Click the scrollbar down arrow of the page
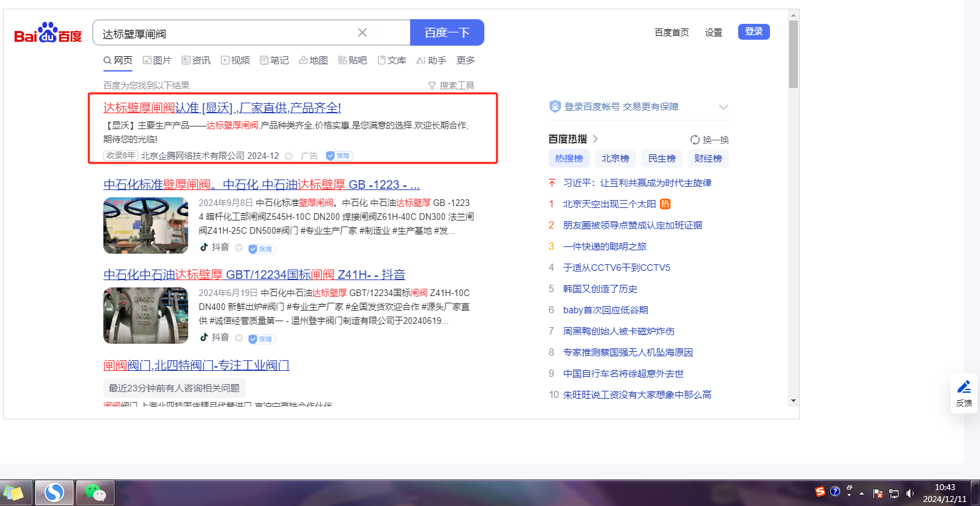Image resolution: width=980 pixels, height=506 pixels. (793, 400)
